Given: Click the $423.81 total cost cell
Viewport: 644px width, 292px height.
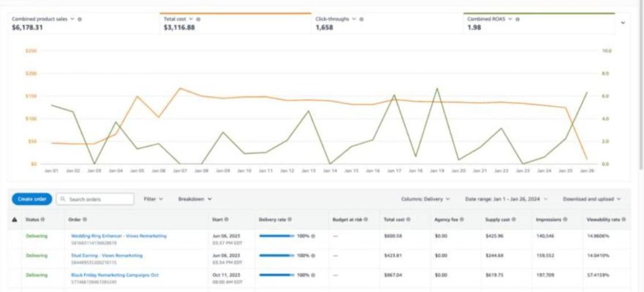Looking at the screenshot, I should (x=393, y=256).
